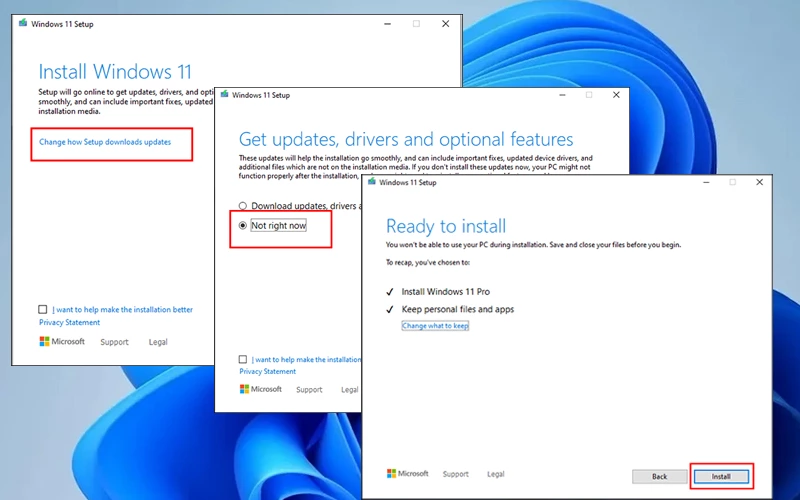The height and width of the screenshot is (500, 800).
Task: Check the help-improve box in the Install Windows 11 window
Action: (x=43, y=310)
